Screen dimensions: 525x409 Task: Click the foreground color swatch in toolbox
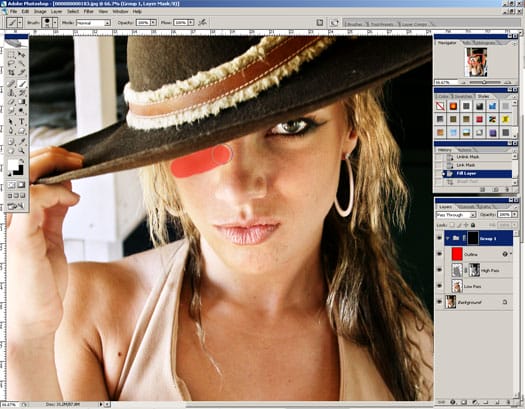(x=13, y=164)
